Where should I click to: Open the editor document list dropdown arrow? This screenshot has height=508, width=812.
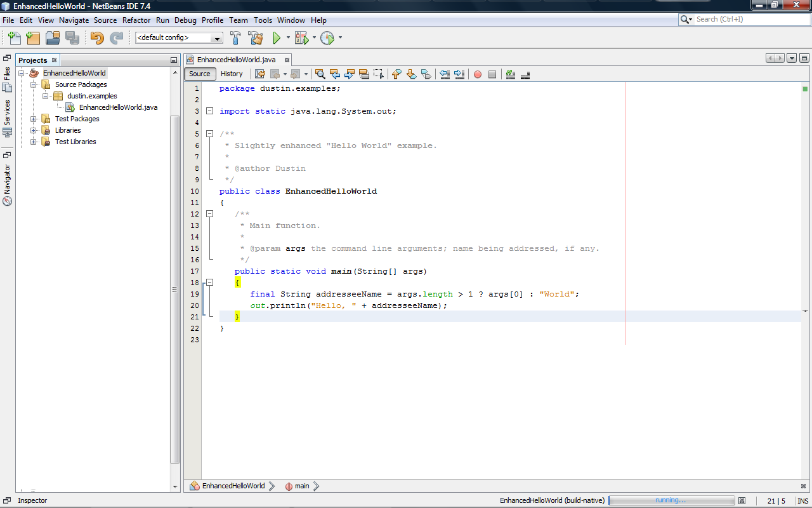click(x=792, y=58)
